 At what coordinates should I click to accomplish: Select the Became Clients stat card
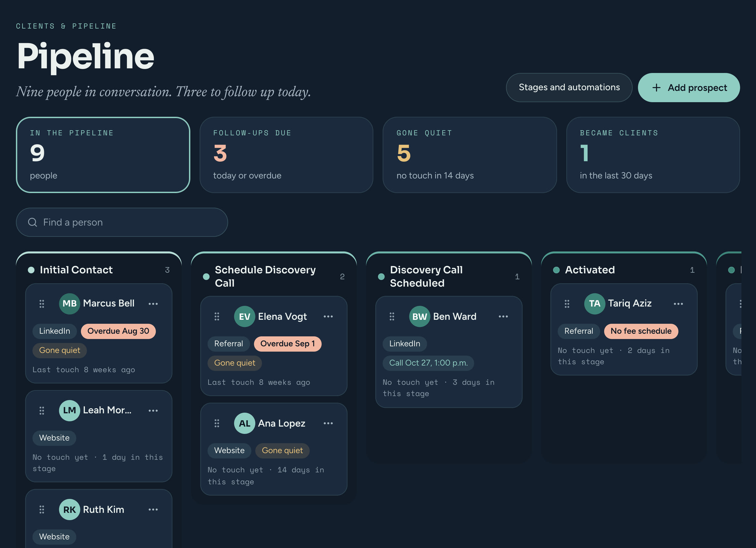(x=653, y=155)
